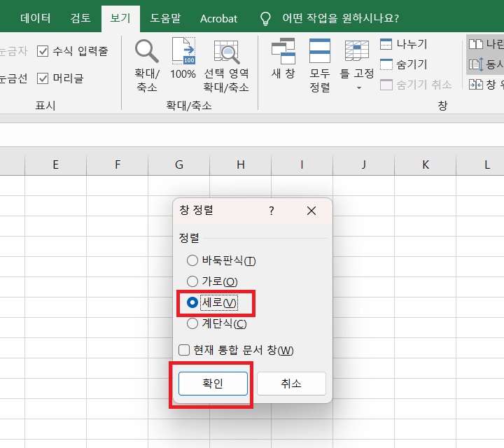This screenshot has height=448, width=504.
Task: Click View Side by Side icon
Action: point(476,44)
